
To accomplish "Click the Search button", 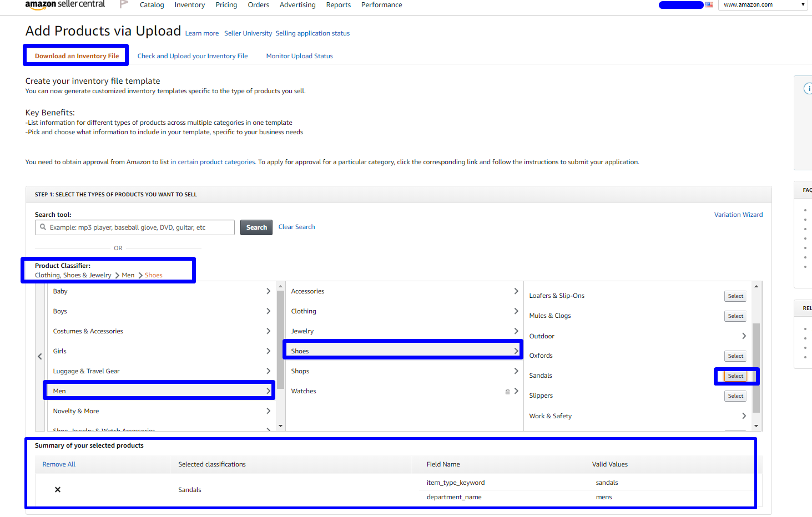I will pyautogui.click(x=256, y=227).
